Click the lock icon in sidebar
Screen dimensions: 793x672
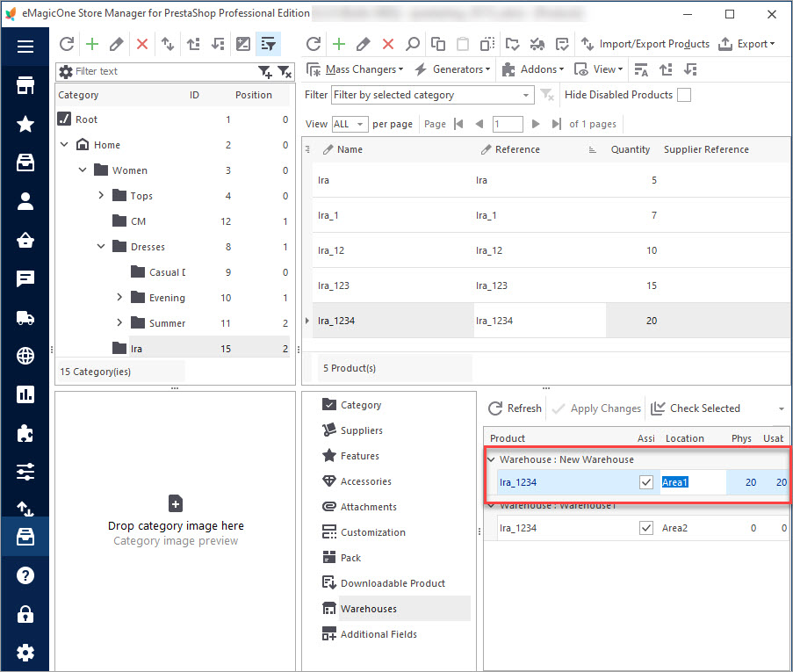[25, 614]
